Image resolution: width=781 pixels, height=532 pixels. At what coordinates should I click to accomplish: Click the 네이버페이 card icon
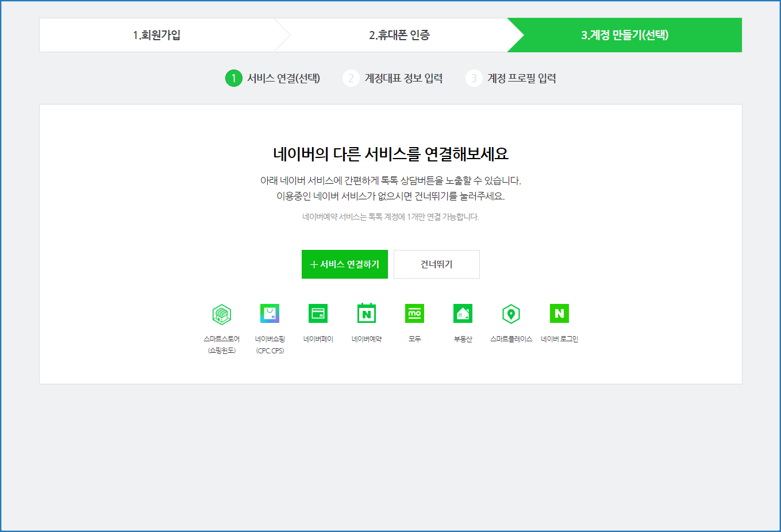[x=318, y=314]
